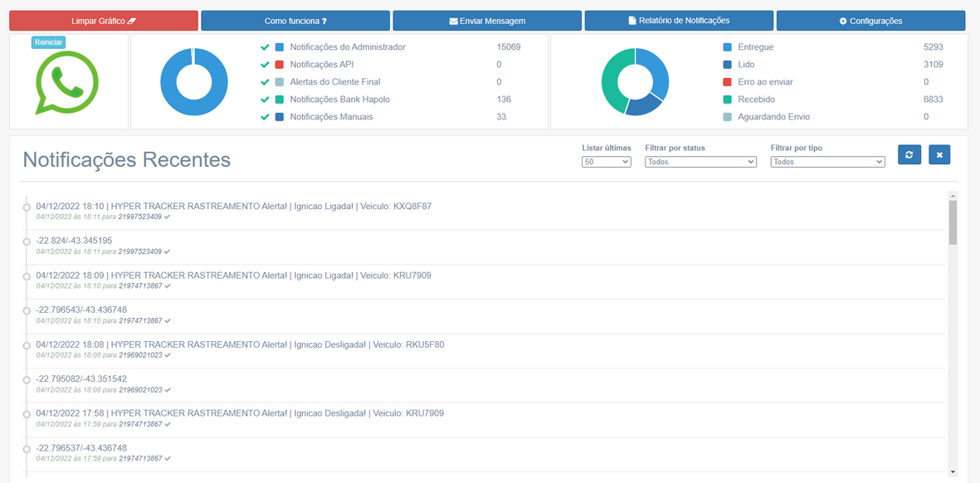The image size is (980, 483).
Task: Click the WhatsApp logo icon
Action: click(67, 83)
